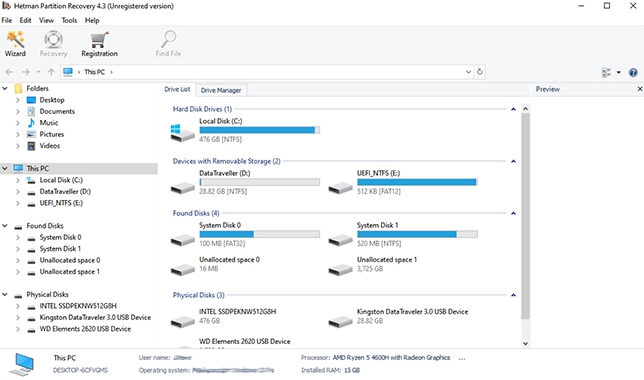The width and height of the screenshot is (644, 380).
Task: Select System Disk 1 drive icon in Drive List
Action: tap(340, 240)
